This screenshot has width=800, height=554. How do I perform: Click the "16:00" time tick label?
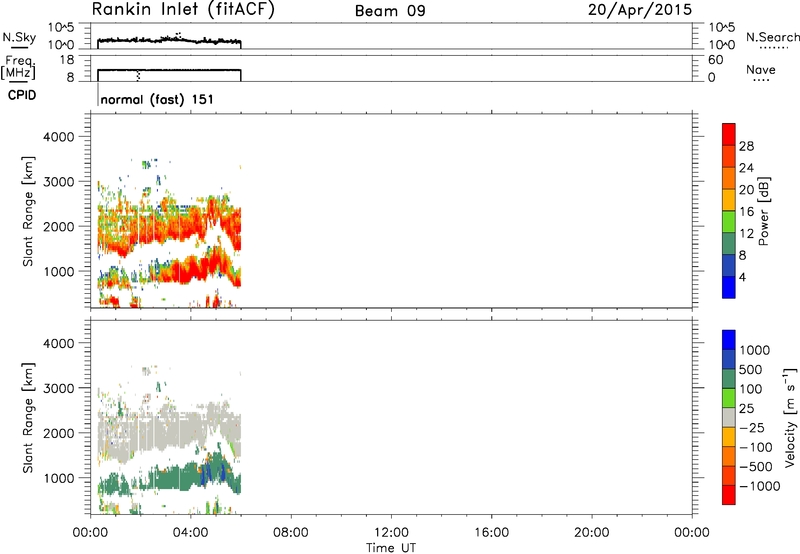pos(491,533)
